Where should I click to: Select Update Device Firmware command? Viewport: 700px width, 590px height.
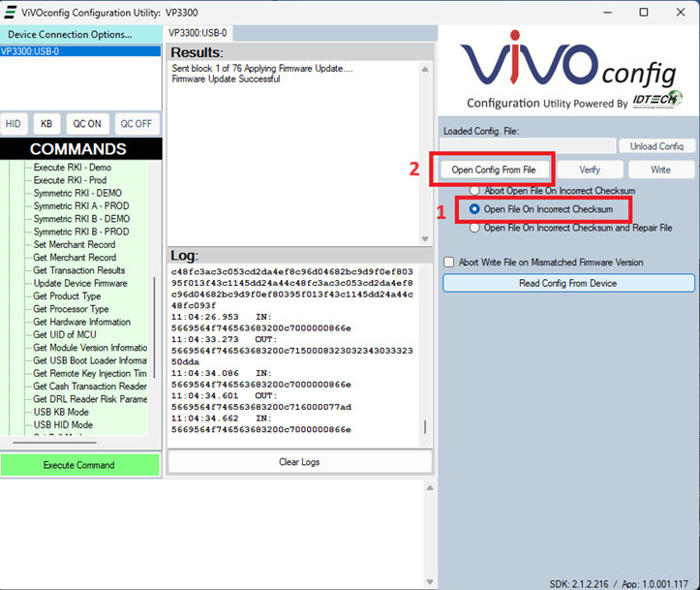80,284
